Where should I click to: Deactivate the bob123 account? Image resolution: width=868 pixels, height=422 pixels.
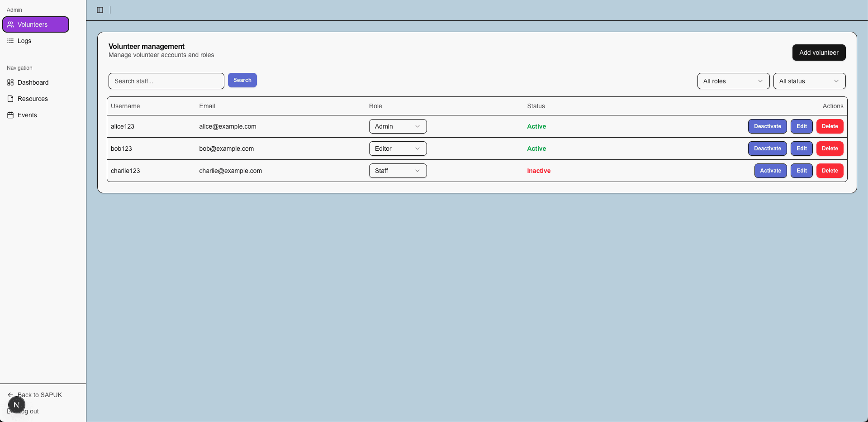[767, 149]
